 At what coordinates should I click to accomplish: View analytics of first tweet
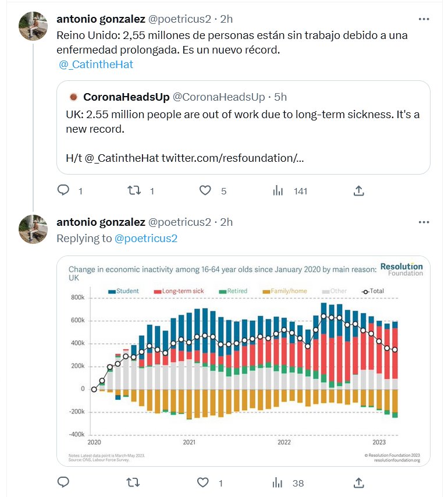[278, 190]
